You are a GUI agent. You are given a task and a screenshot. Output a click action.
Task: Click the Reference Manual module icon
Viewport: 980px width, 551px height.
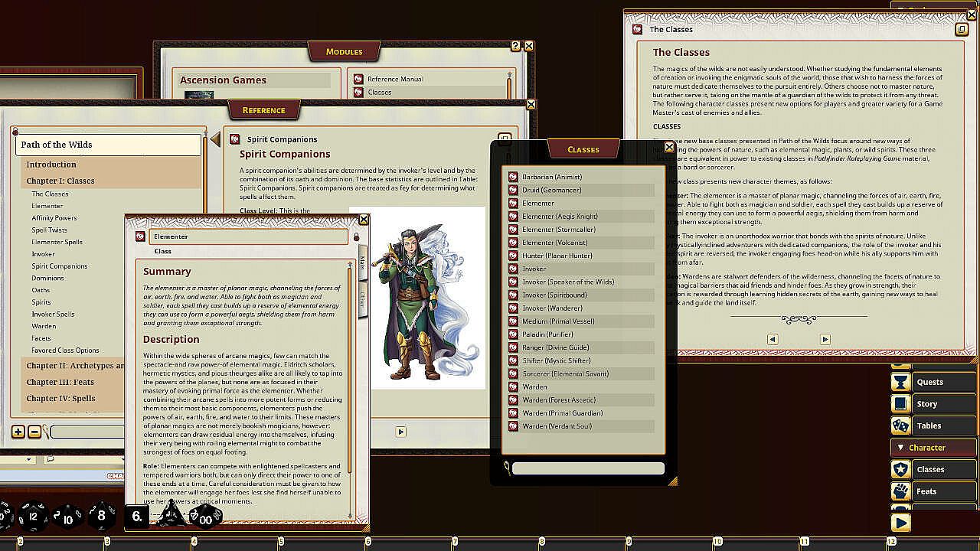click(x=358, y=79)
